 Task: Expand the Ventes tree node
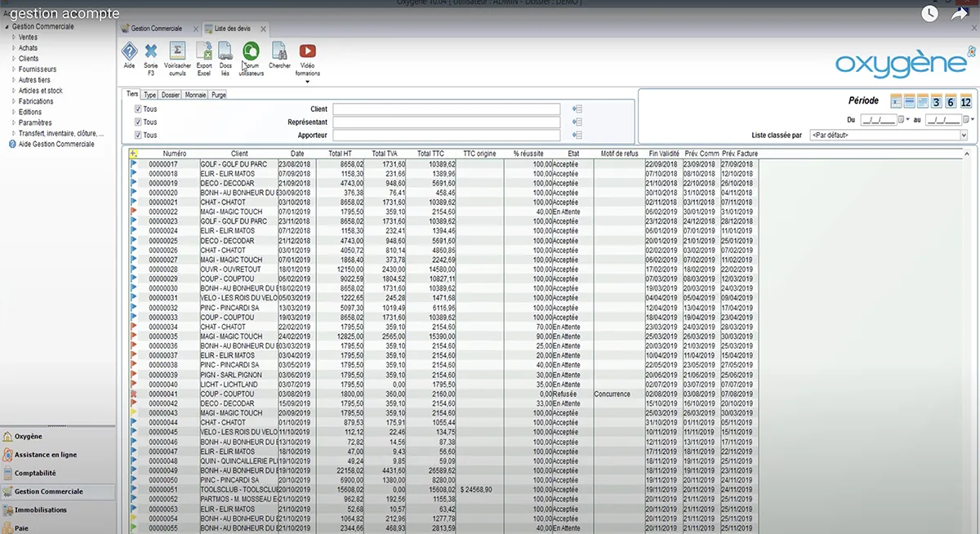[x=13, y=38]
